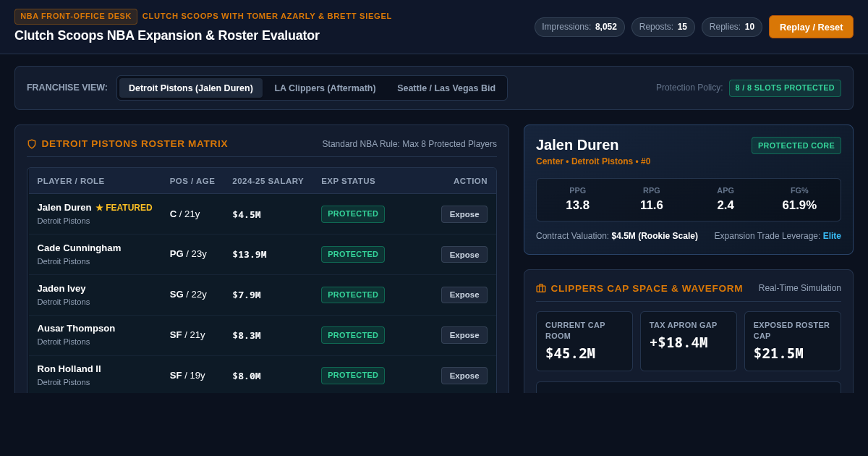Click the Cade Cunningham player name

click(79, 248)
